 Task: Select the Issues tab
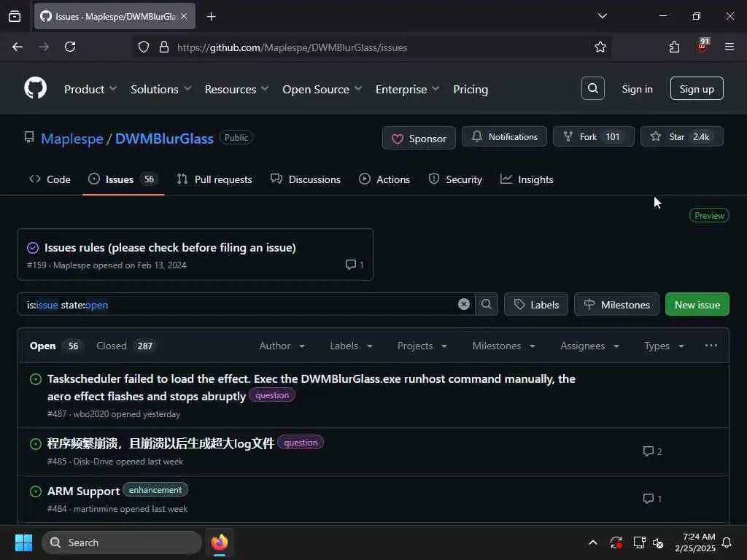[123, 179]
